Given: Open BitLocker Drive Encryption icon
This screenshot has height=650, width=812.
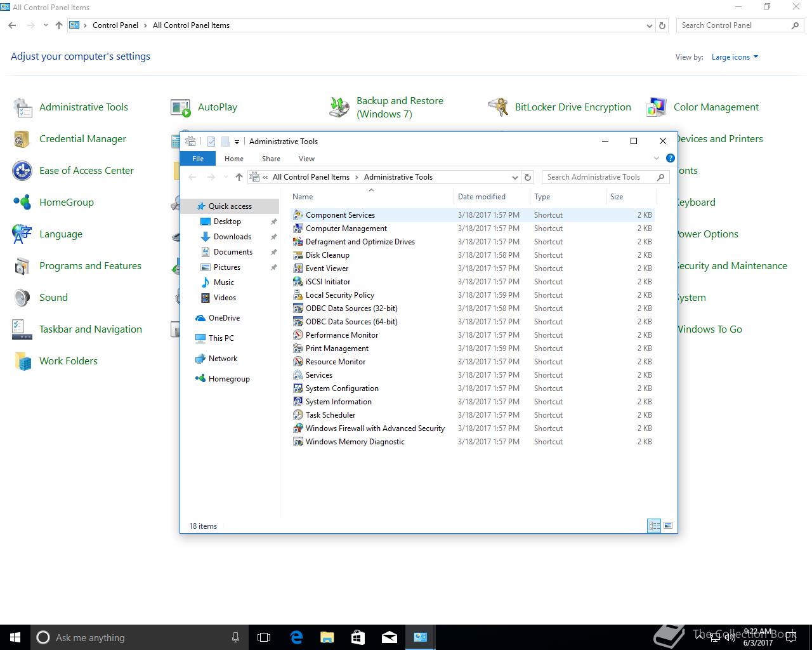Looking at the screenshot, I should click(499, 107).
